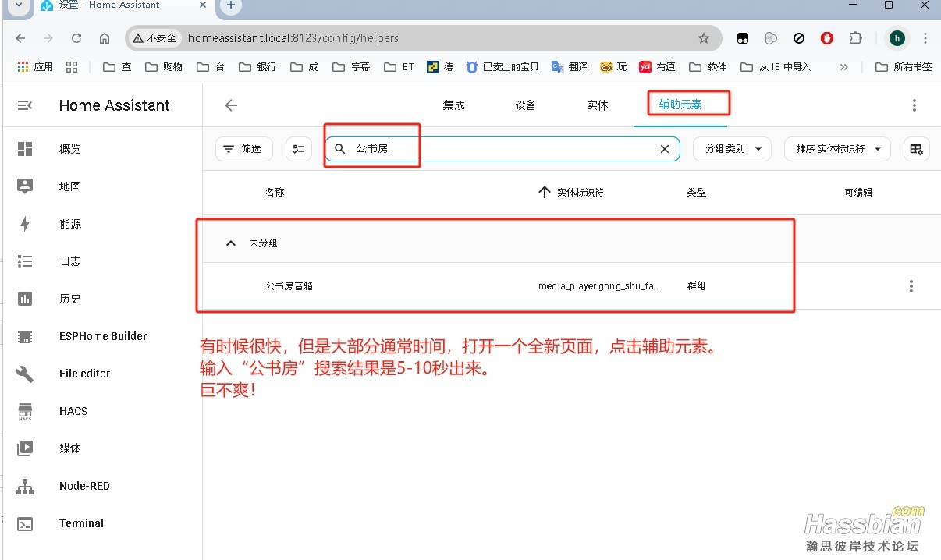941x560 pixels.
Task: Click the 可编辑 column header
Action: tap(858, 192)
